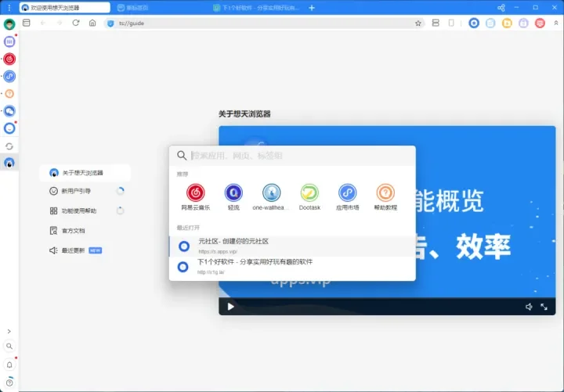
Task: Go forward with the right arrow
Action: 60,23
